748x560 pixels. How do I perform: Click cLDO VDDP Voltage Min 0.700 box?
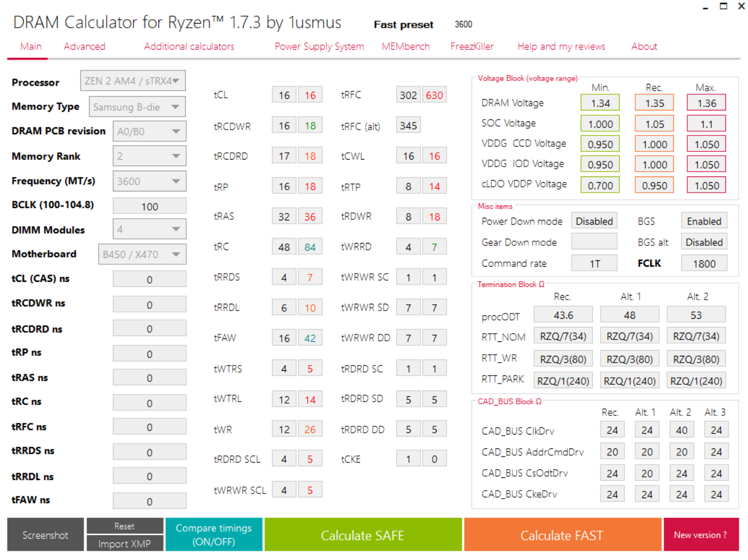(x=600, y=185)
